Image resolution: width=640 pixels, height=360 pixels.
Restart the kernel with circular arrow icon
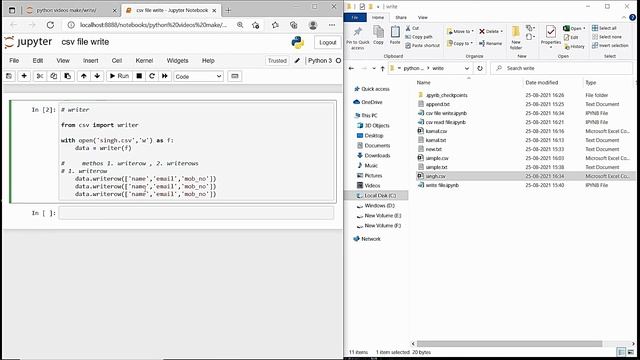(x=152, y=76)
